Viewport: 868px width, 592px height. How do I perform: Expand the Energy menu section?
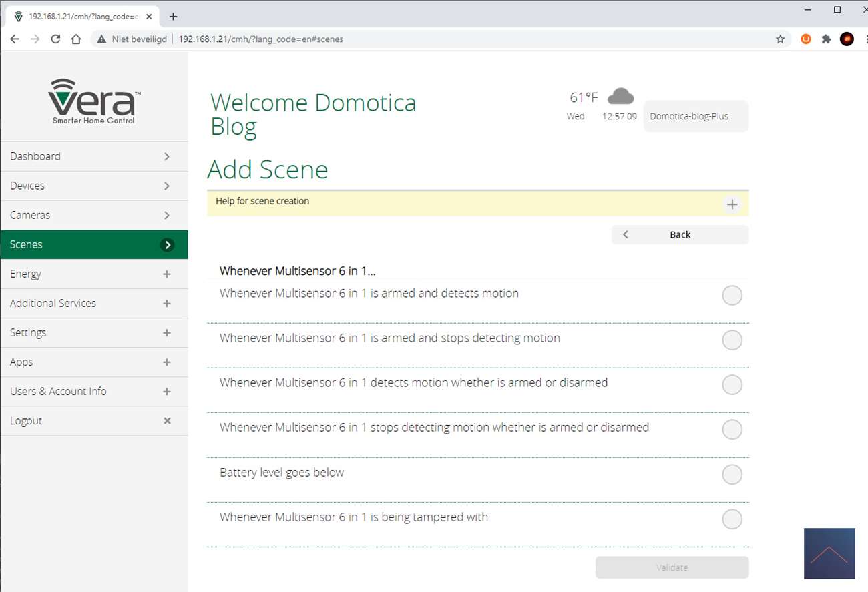[x=167, y=274]
